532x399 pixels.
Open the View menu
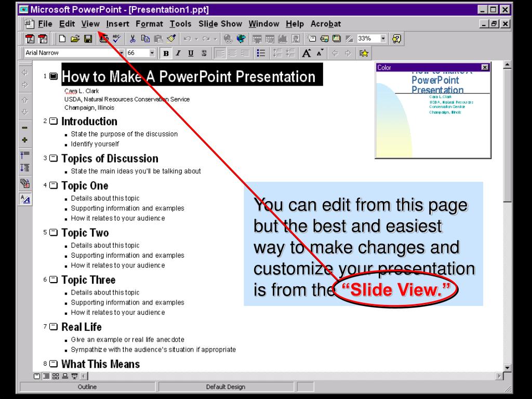(x=90, y=24)
